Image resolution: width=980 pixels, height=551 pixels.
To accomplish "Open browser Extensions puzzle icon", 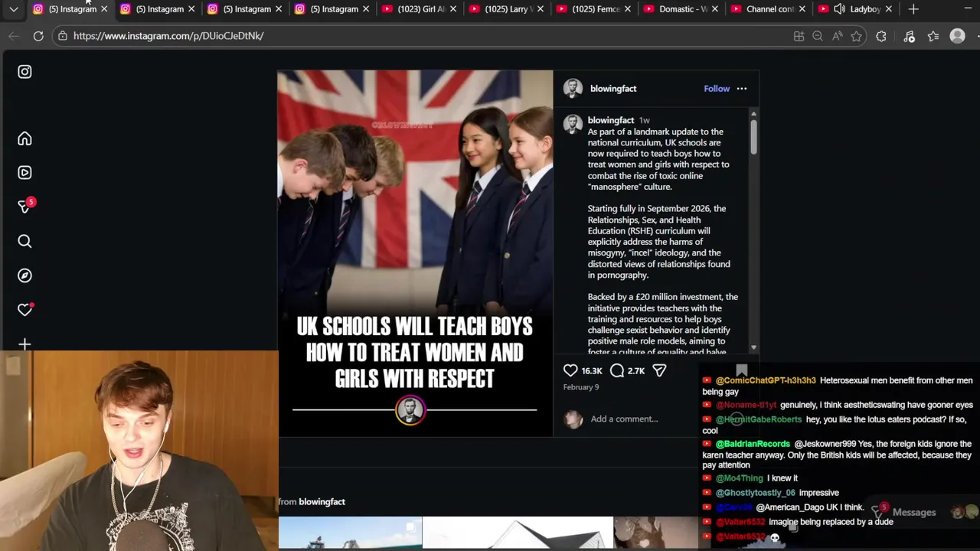I will click(881, 36).
